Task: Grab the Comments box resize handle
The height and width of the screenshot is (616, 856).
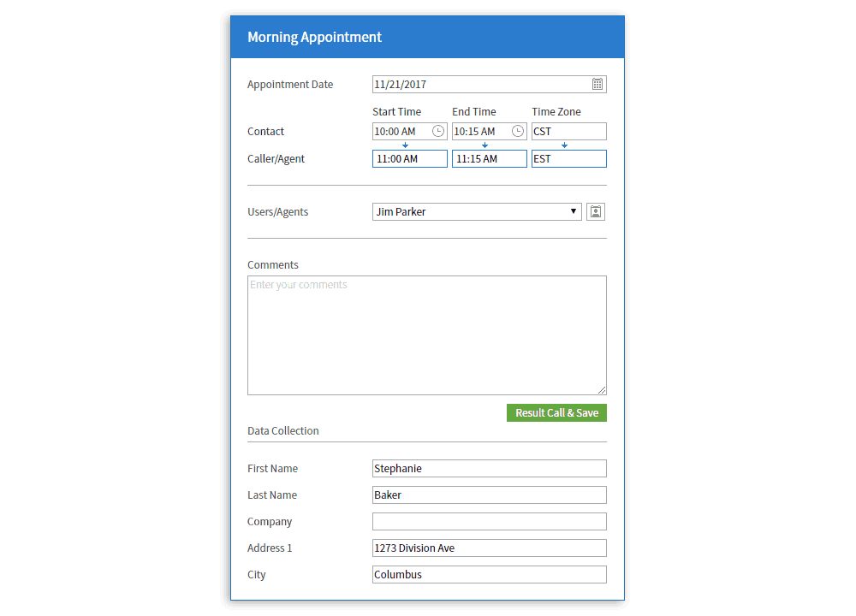Action: point(602,390)
